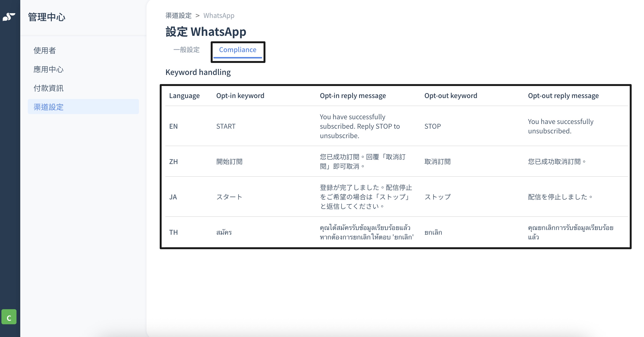Viewport: 644px width, 337px height.
Task: Click the 管理中心 header title
Action: coord(47,17)
